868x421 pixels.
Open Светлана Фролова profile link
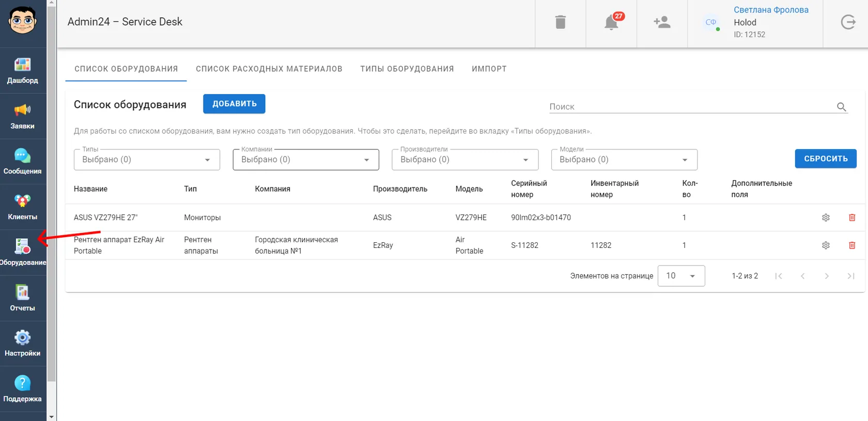click(771, 10)
